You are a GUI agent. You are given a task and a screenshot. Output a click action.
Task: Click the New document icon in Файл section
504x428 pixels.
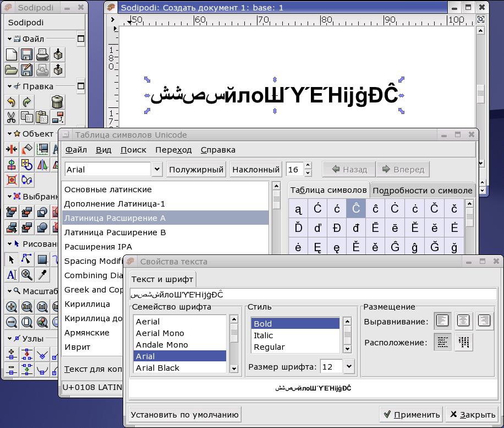click(x=12, y=55)
